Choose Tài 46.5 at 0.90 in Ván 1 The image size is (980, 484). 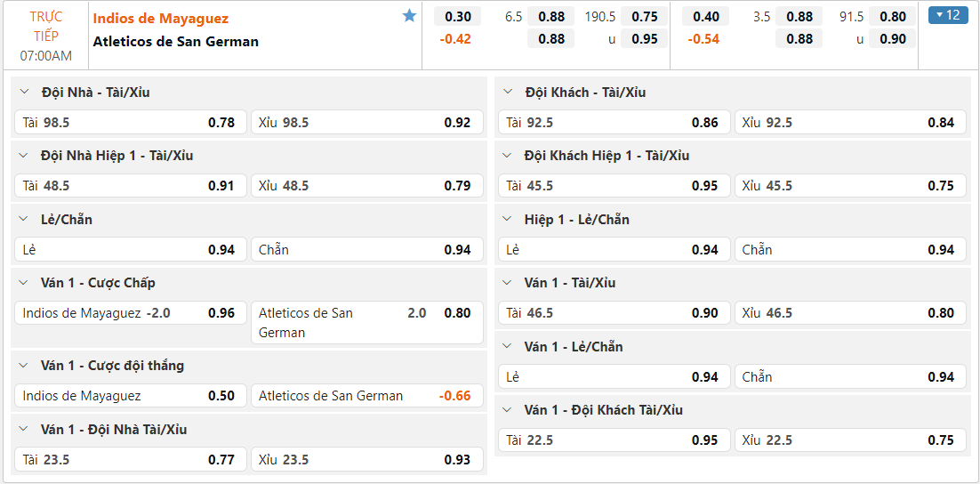point(614,313)
